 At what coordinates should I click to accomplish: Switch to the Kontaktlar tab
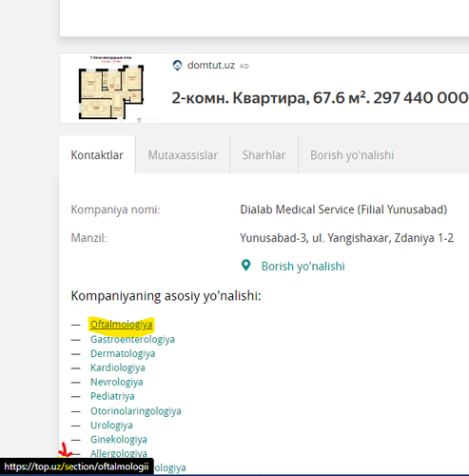pos(97,155)
